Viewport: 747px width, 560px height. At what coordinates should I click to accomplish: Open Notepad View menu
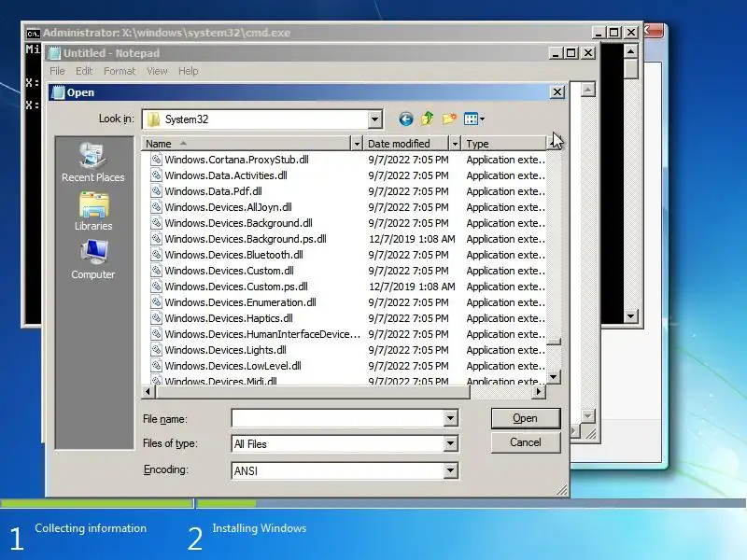pyautogui.click(x=157, y=71)
